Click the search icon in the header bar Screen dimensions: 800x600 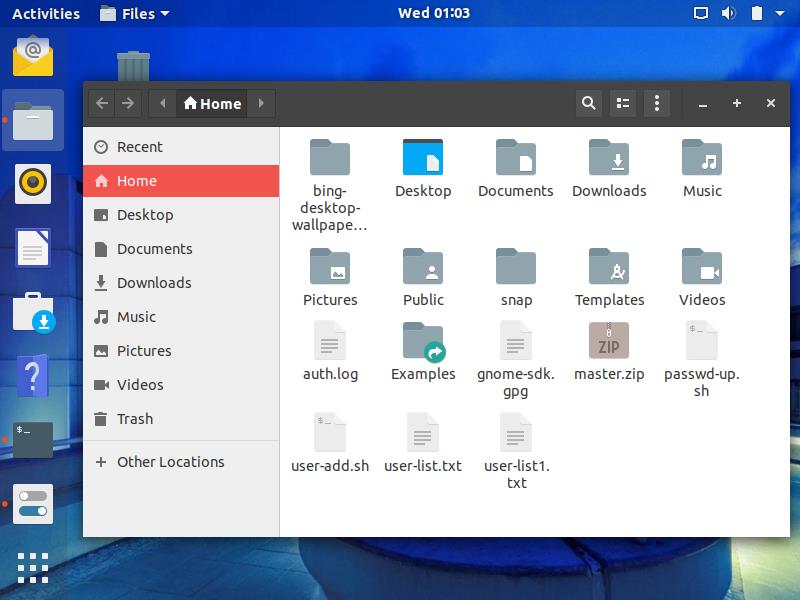589,104
